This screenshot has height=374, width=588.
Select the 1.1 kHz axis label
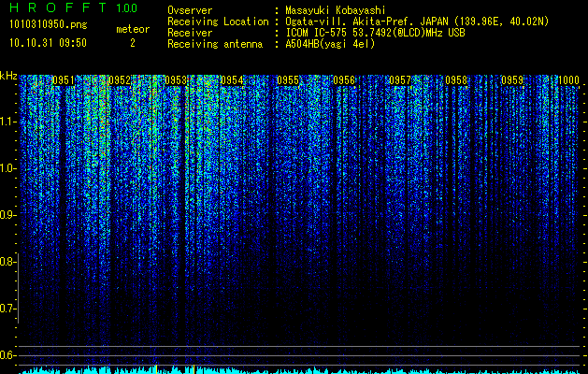7,122
